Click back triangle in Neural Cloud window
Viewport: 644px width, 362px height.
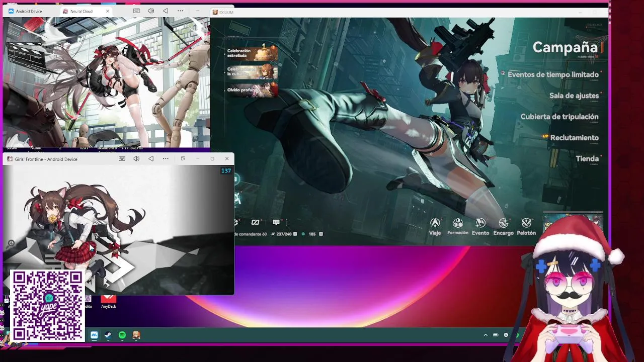tap(166, 11)
